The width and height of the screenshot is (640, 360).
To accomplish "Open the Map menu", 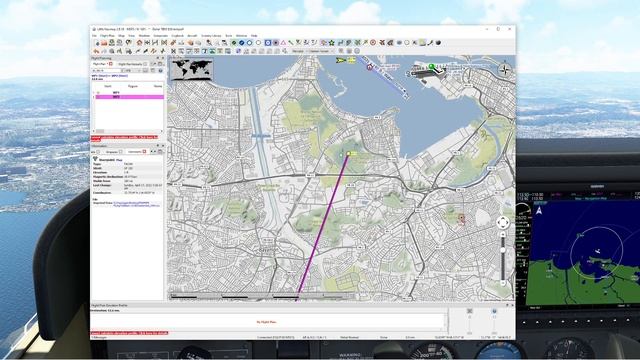I will [122, 36].
